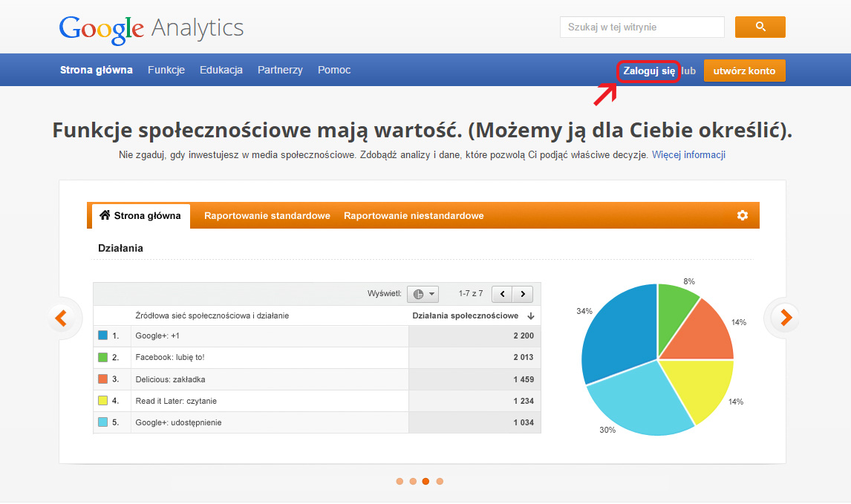Click the Delicious: zakładka row label
This screenshot has width=851, height=504.
click(x=170, y=379)
